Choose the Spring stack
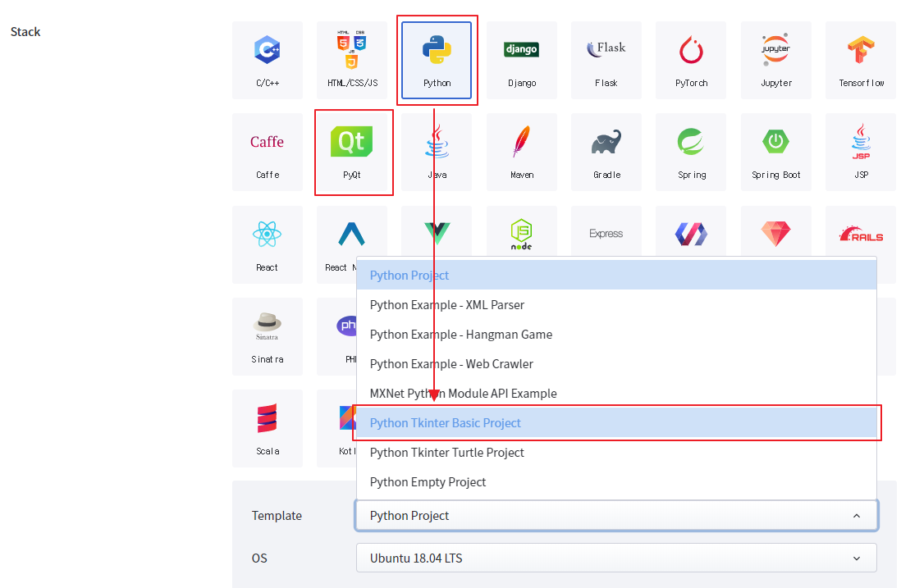 pos(691,153)
